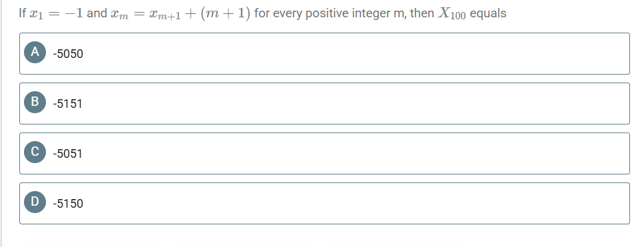Click the word 'and' in the question

click(x=97, y=13)
